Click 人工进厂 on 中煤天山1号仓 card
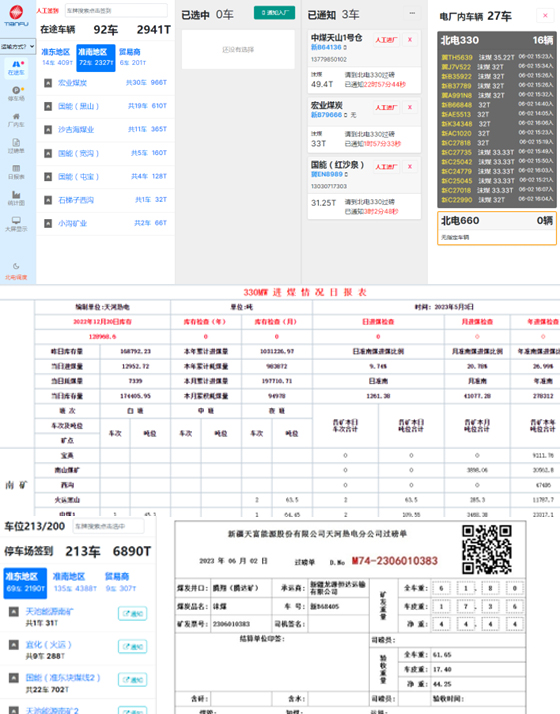 (x=386, y=40)
